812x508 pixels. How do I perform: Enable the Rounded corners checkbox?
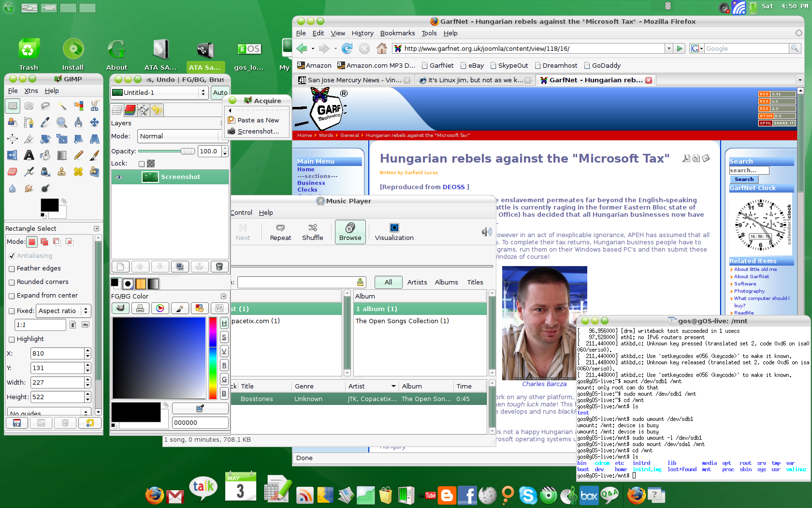(12, 283)
